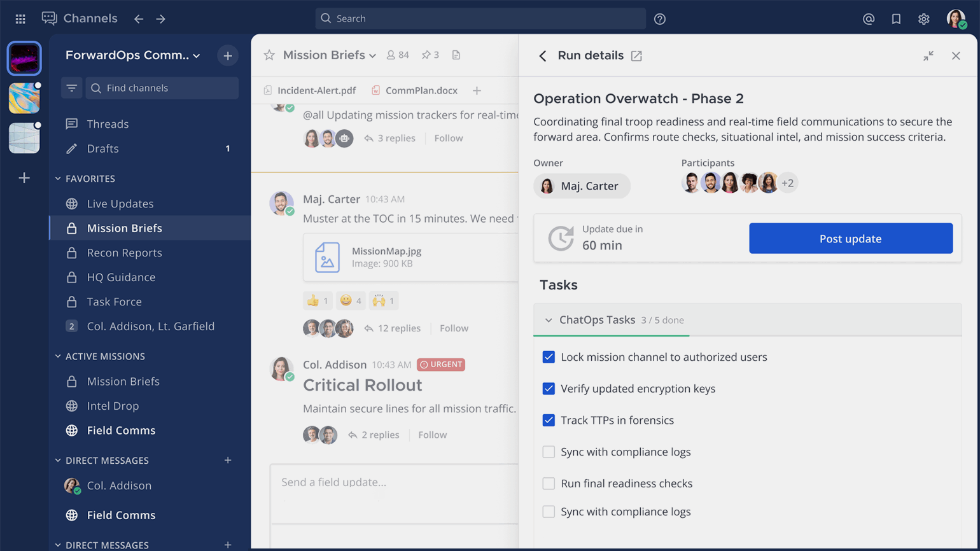
Task: Follow Col. Addison's Critical Rollout thread
Action: point(432,435)
